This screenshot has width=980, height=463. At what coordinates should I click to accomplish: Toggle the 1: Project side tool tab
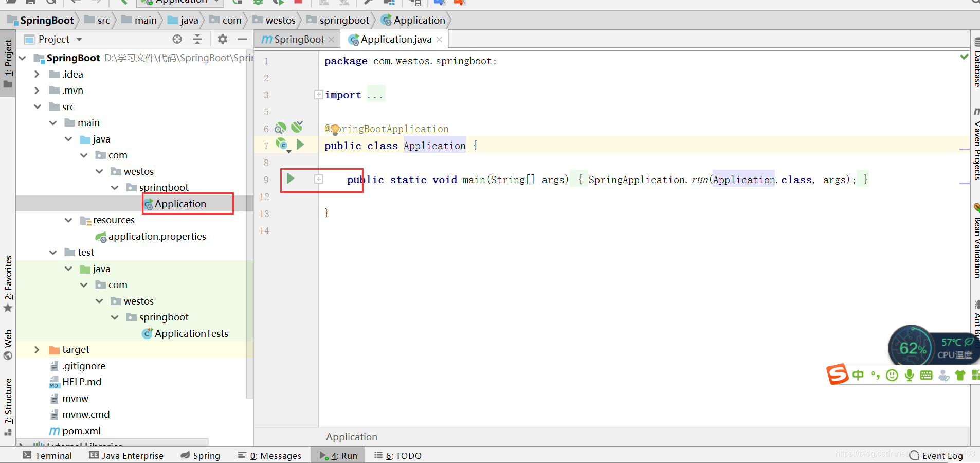pyautogui.click(x=8, y=63)
